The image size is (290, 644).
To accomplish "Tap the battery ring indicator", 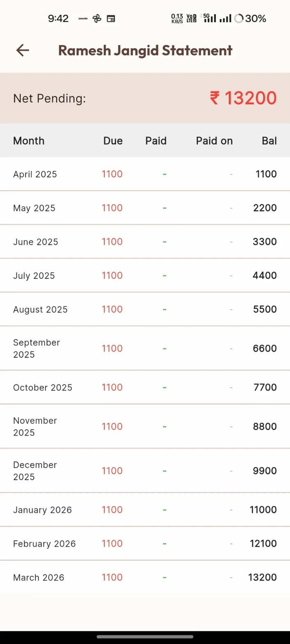I will coord(239,18).
